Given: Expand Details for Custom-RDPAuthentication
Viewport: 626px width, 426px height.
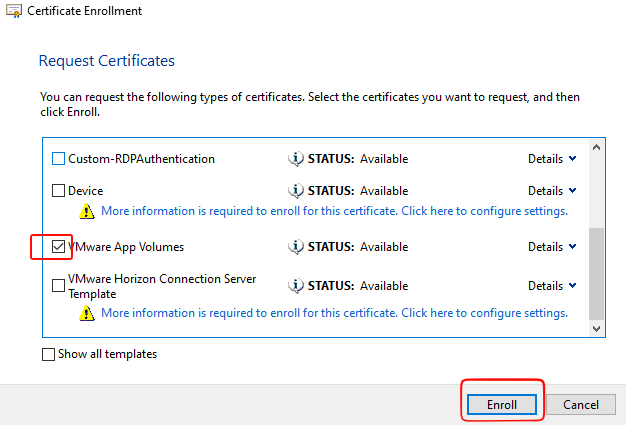Looking at the screenshot, I should coord(552,159).
